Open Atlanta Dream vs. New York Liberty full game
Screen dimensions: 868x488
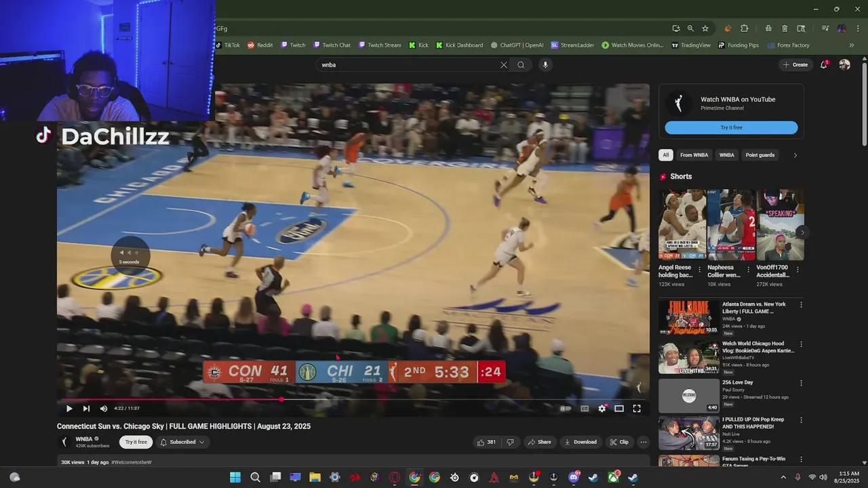[x=688, y=317]
